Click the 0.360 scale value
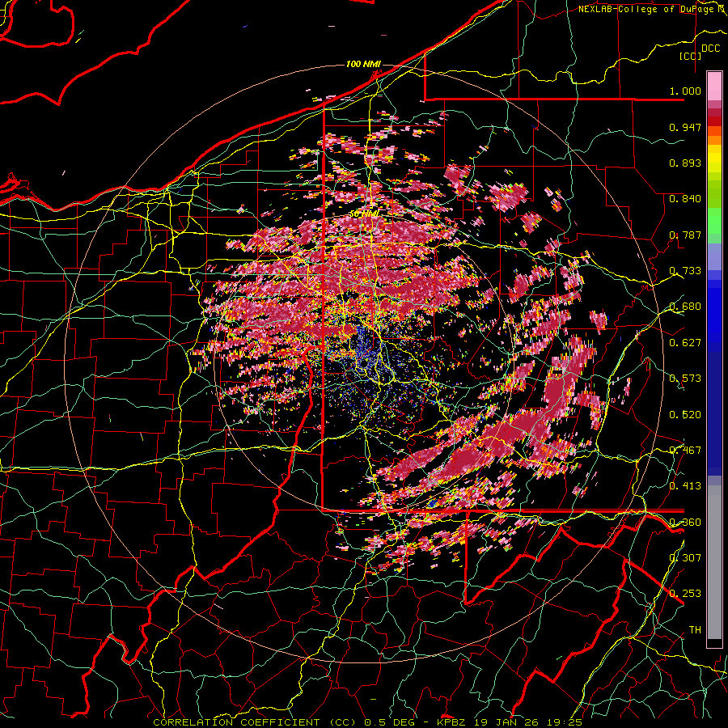 coord(685,523)
